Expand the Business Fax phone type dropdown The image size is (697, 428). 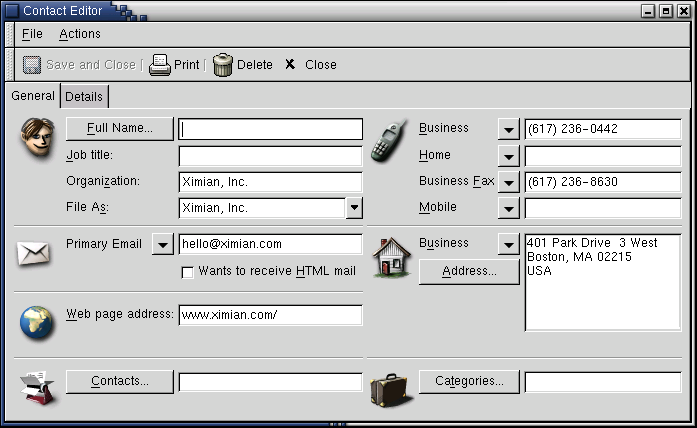coord(509,182)
